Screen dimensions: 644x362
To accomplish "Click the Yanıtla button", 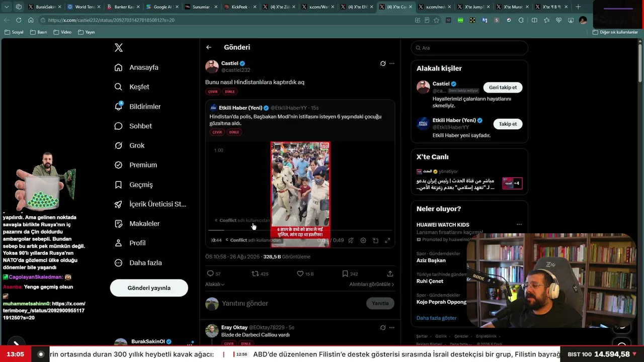I will (380, 303).
